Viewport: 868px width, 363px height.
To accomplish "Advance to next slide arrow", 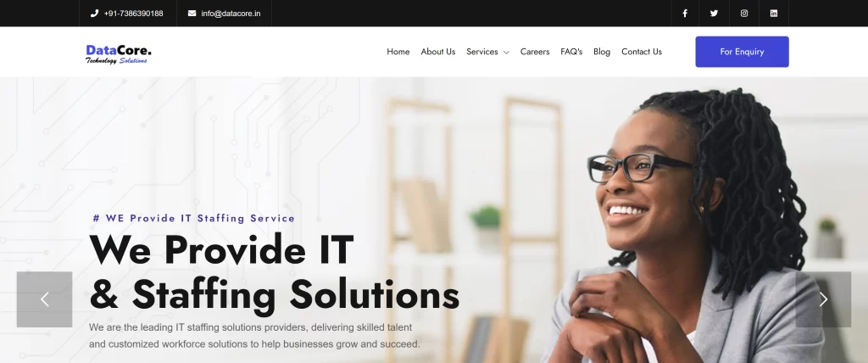I will tap(823, 299).
